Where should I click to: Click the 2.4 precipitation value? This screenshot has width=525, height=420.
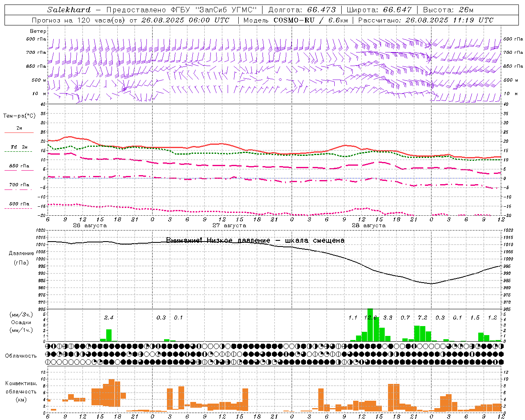[109, 318]
